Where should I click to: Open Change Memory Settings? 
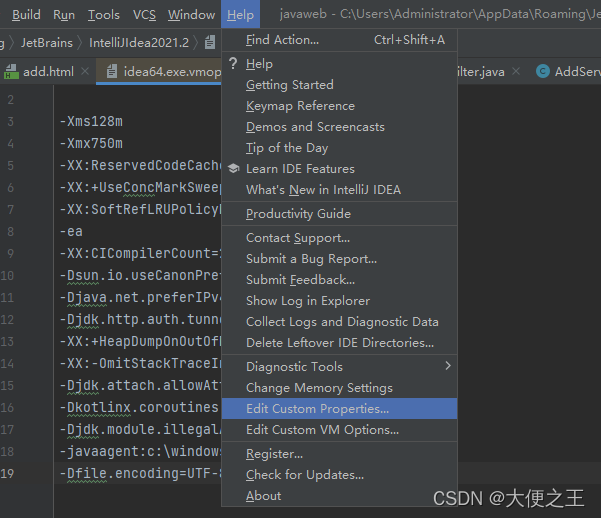point(340,388)
